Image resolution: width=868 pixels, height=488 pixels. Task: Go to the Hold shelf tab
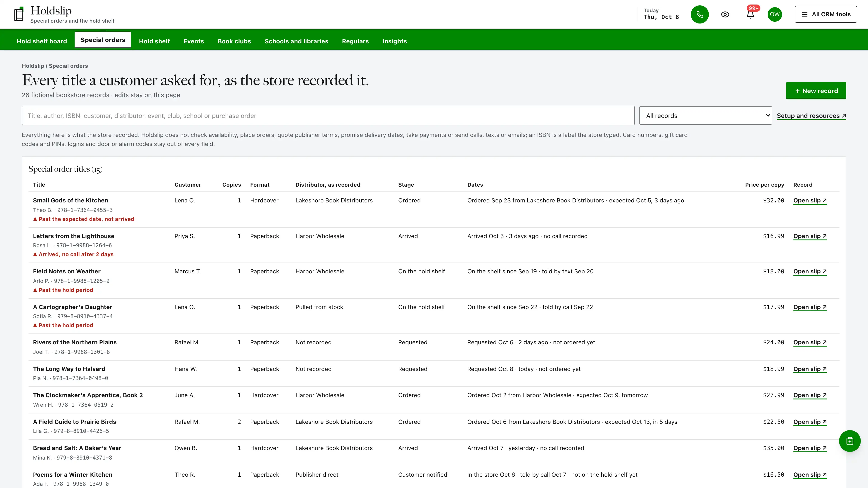pyautogui.click(x=154, y=41)
